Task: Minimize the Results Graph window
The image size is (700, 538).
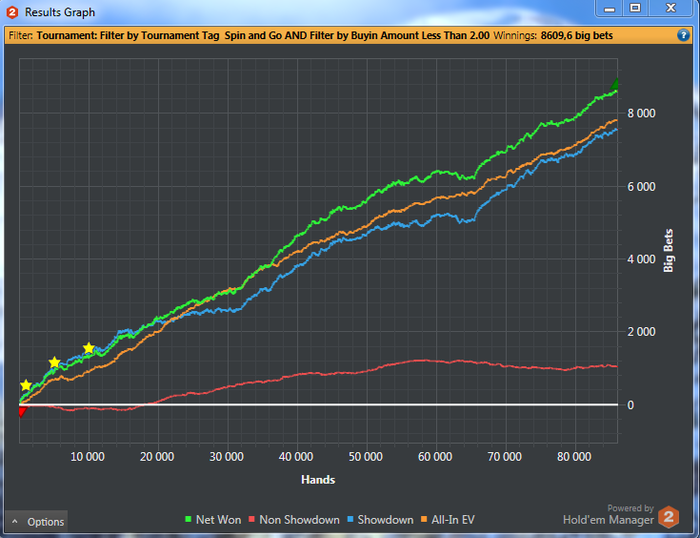Action: [x=609, y=8]
